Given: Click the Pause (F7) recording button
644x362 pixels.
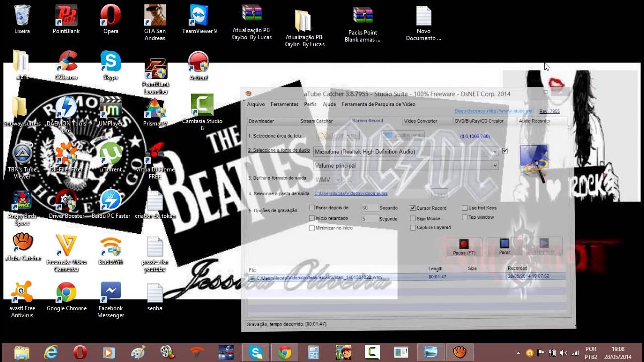Looking at the screenshot, I should 464,247.
